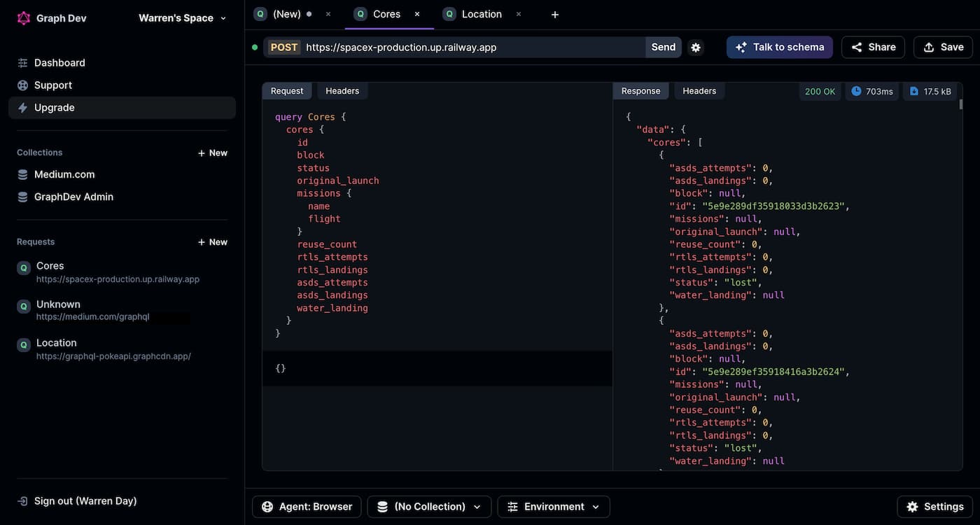This screenshot has width=980, height=525.
Task: Click the Upgrade lightning bolt icon
Action: coord(22,108)
